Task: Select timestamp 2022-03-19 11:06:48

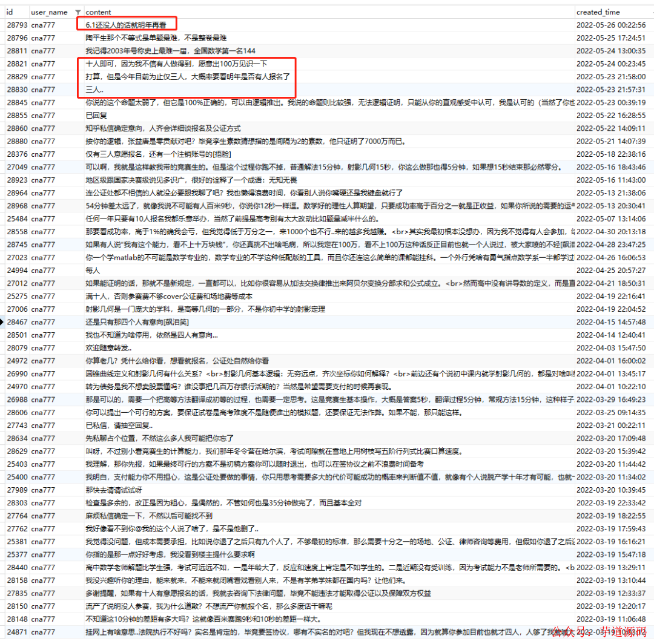Action: (611, 619)
